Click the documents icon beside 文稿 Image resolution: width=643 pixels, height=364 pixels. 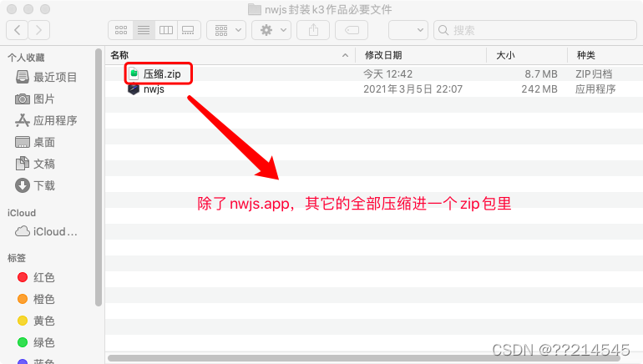(x=23, y=164)
